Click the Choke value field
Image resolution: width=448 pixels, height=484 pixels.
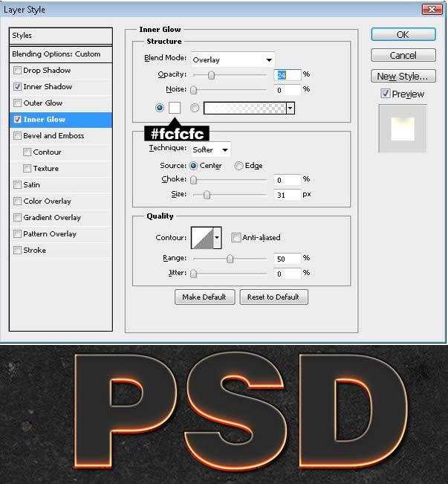pyautogui.click(x=288, y=180)
